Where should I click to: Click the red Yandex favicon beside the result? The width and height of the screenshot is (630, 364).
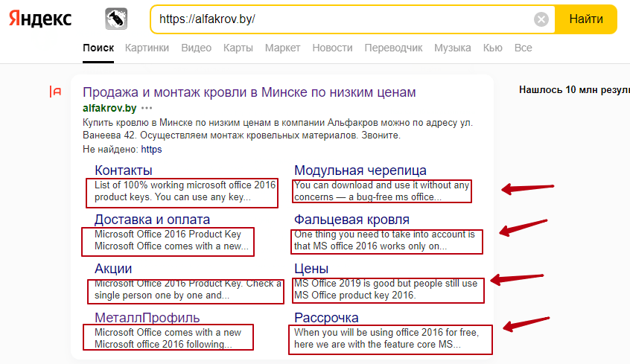[x=55, y=92]
